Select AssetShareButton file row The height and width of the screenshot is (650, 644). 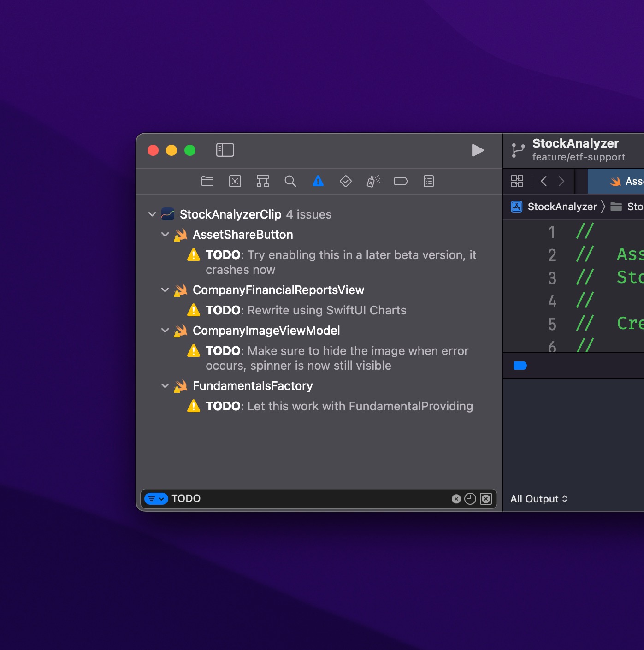click(319, 235)
